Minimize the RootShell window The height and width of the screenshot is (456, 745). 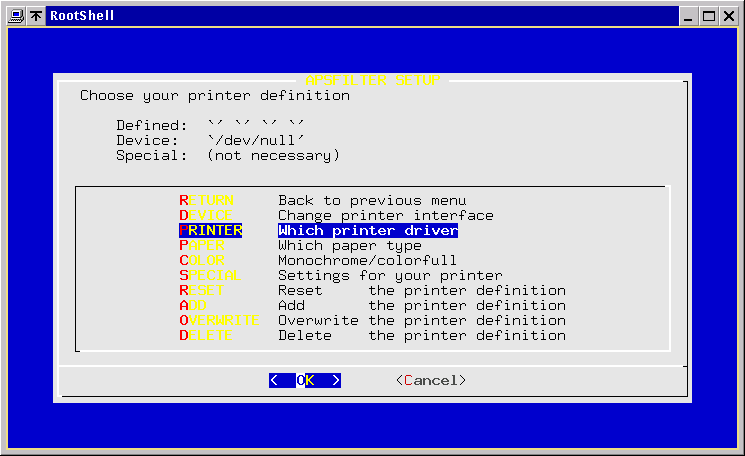pyautogui.click(x=689, y=16)
